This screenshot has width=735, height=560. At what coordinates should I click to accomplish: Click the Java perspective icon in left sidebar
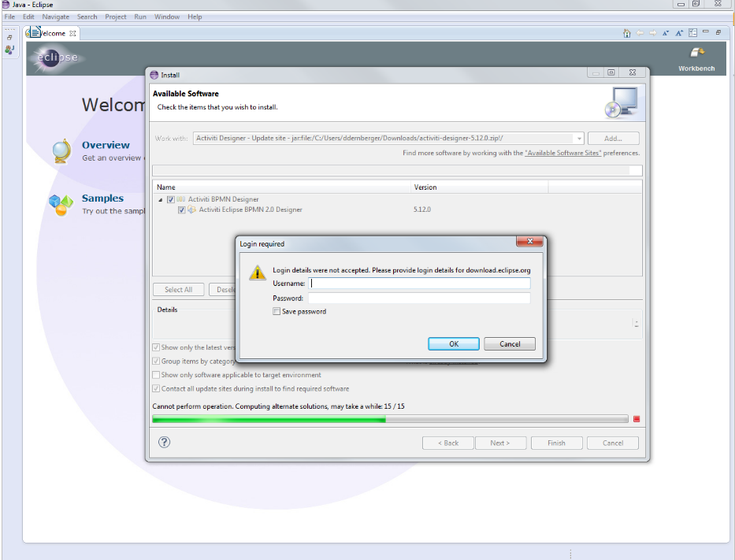[9, 50]
